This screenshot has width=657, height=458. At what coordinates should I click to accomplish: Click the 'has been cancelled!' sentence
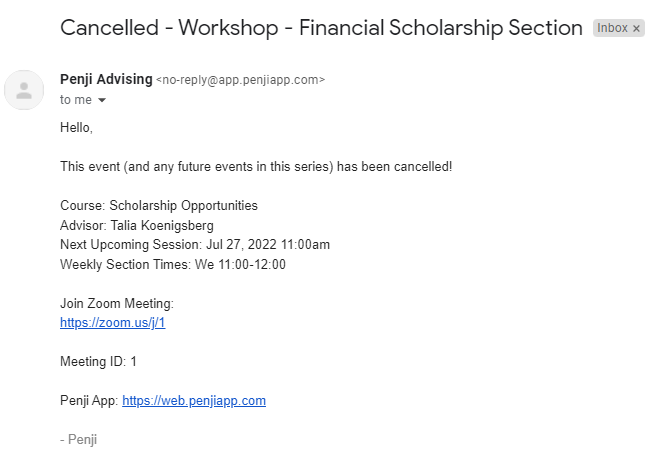pos(256,166)
